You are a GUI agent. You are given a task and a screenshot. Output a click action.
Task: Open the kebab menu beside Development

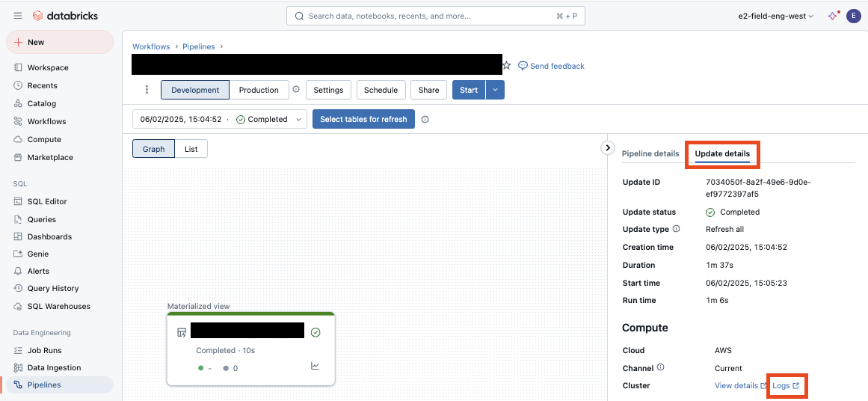[147, 90]
